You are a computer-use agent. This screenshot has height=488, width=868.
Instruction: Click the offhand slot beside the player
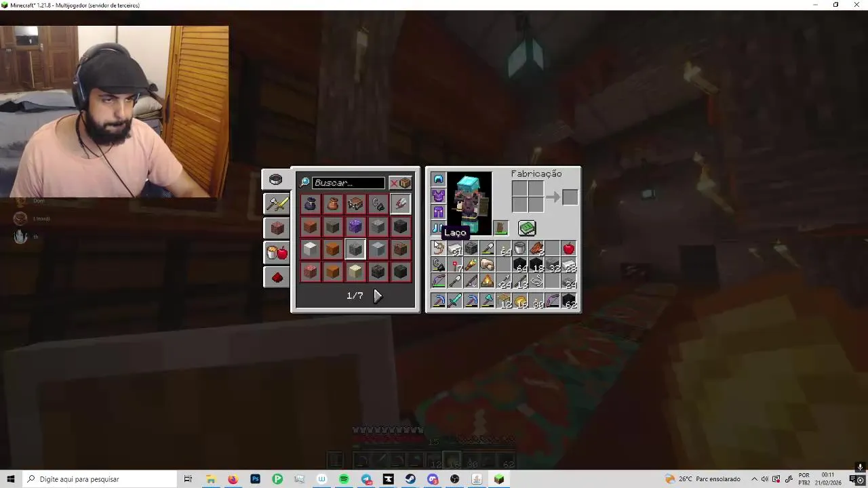pos(501,228)
